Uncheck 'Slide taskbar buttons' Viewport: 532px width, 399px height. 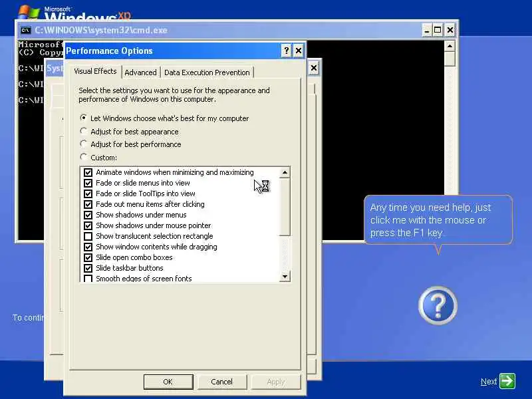[x=88, y=268]
